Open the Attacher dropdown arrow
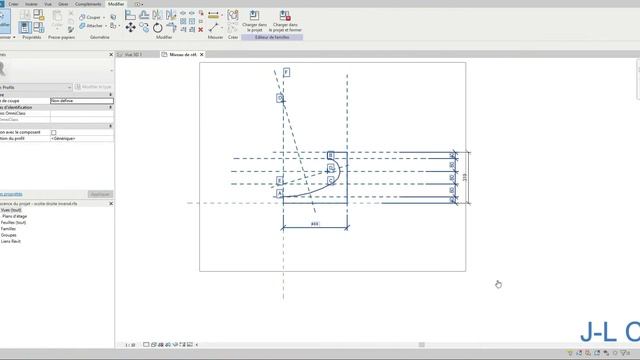 pyautogui.click(x=106, y=26)
